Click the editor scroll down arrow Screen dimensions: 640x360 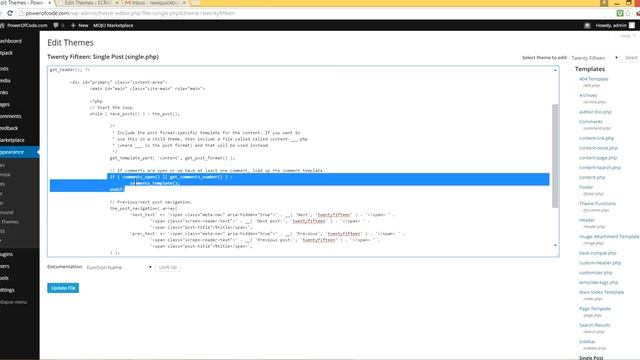click(x=555, y=245)
